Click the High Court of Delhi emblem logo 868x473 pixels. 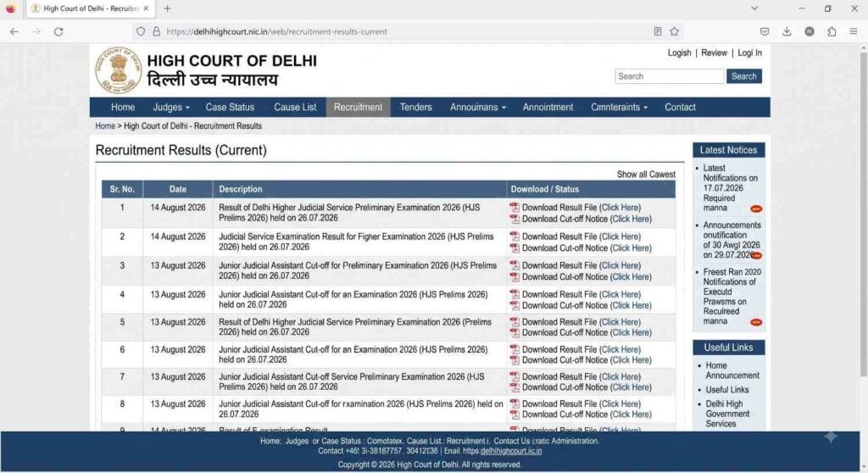(x=118, y=70)
